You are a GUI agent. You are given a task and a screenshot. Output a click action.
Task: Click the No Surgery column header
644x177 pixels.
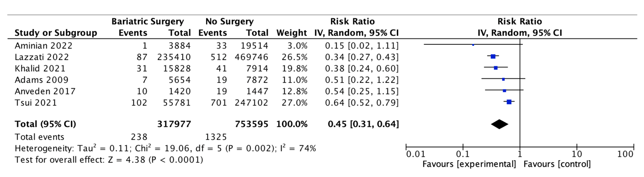229,22
